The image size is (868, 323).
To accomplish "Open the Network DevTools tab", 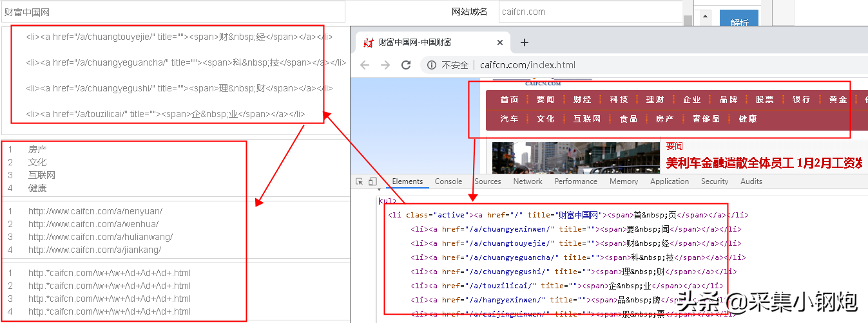I will [528, 181].
